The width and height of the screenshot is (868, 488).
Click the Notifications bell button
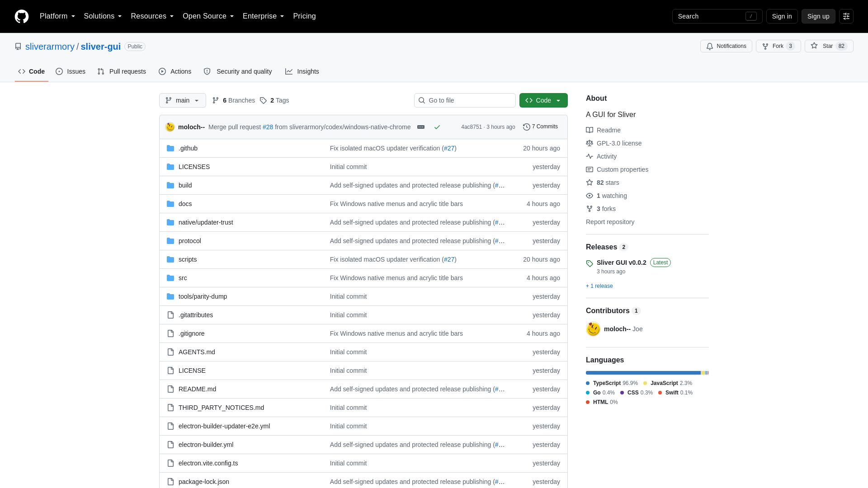(x=726, y=46)
